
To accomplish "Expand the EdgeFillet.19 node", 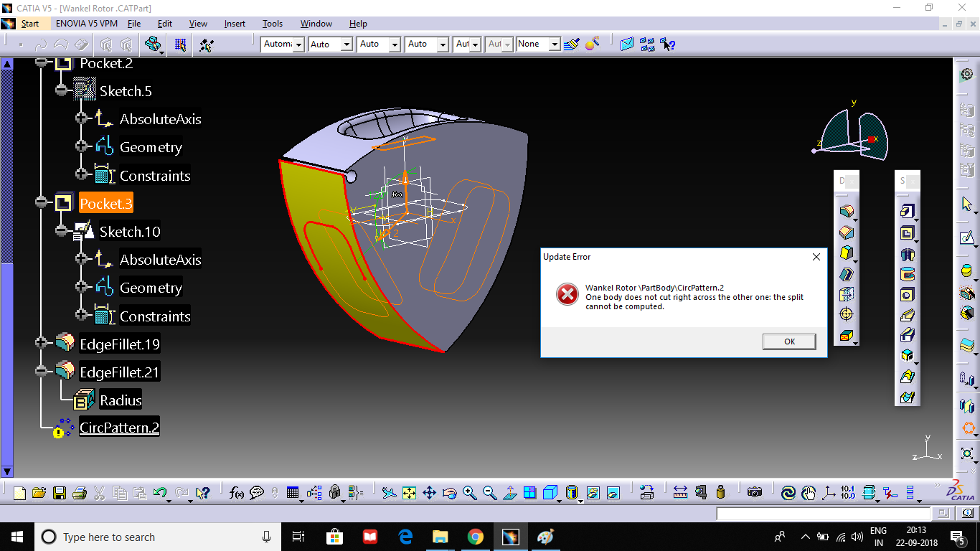I will [x=42, y=344].
